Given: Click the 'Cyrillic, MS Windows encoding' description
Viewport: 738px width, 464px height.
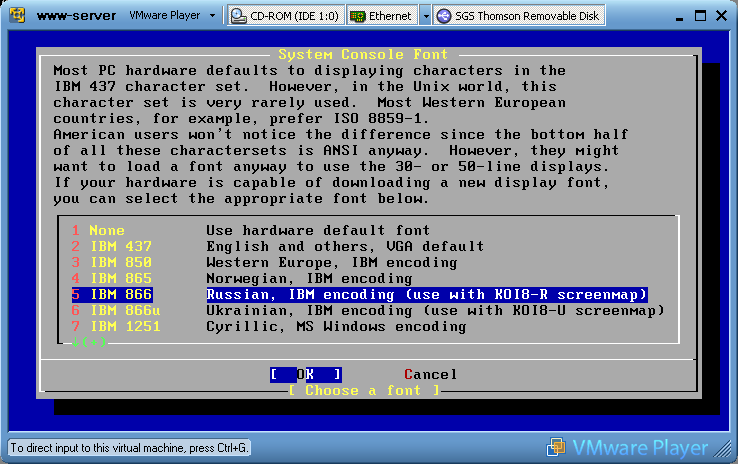Looking at the screenshot, I should (x=336, y=327).
